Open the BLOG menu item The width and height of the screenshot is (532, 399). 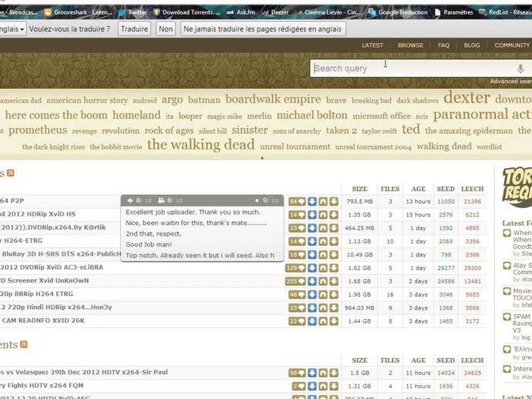point(472,45)
